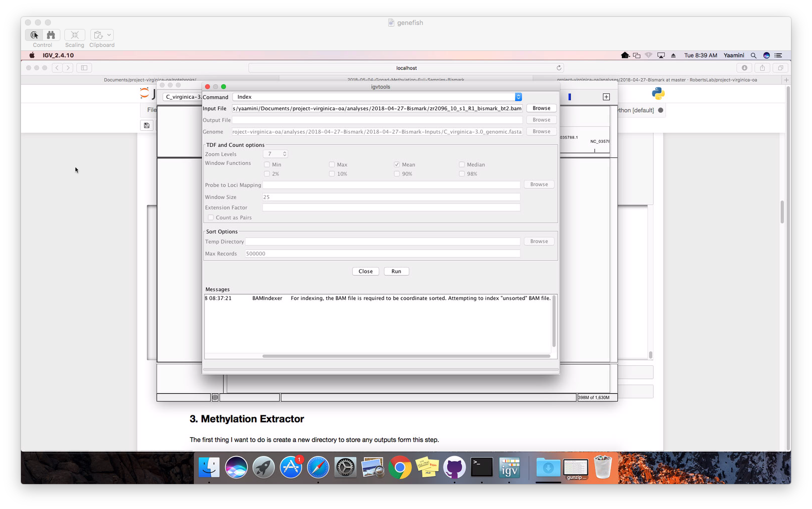Open GitHub Desktop from the Dock
This screenshot has height=509, width=812.
(454, 468)
